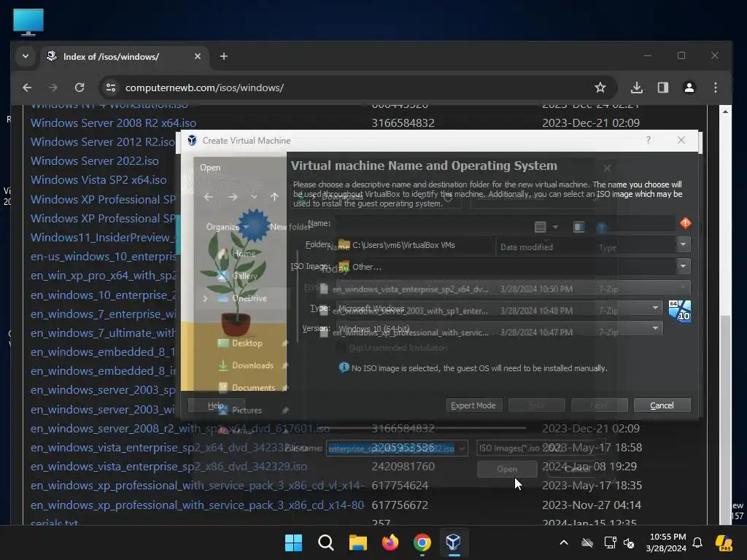Select Pictures in Open dialog sidebar
Image resolution: width=747 pixels, height=560 pixels.
247,410
